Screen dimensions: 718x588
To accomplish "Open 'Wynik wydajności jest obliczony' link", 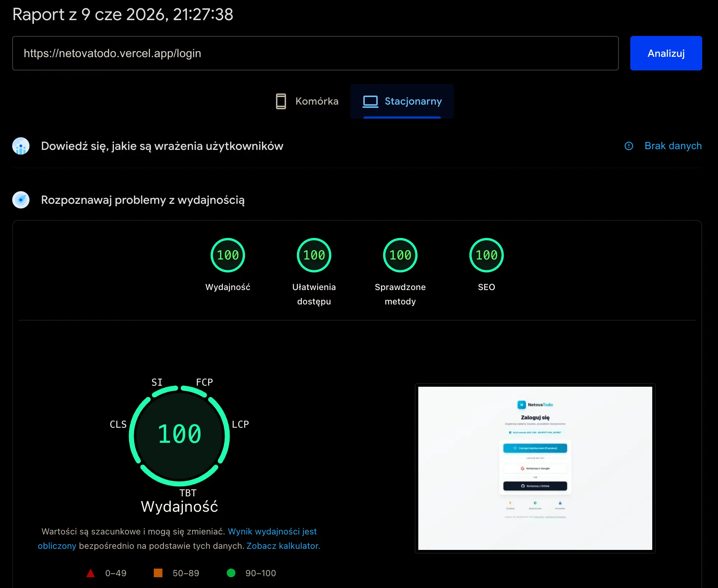I will click(272, 532).
